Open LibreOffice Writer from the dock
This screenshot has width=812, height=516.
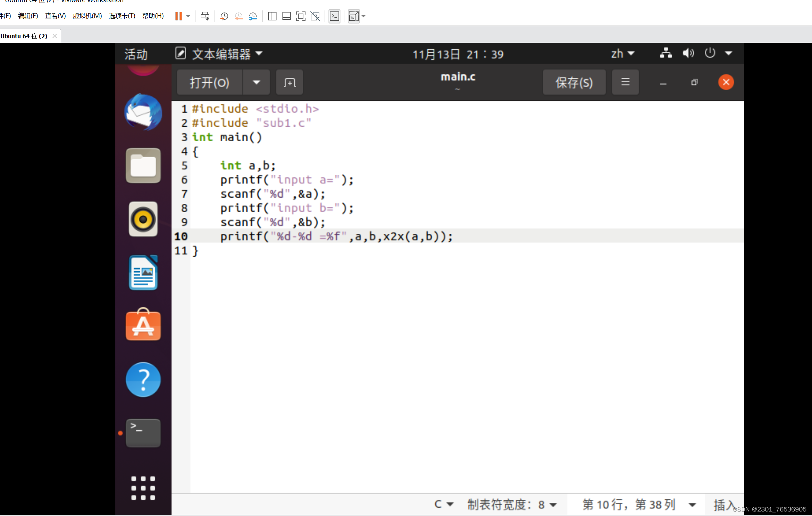143,273
